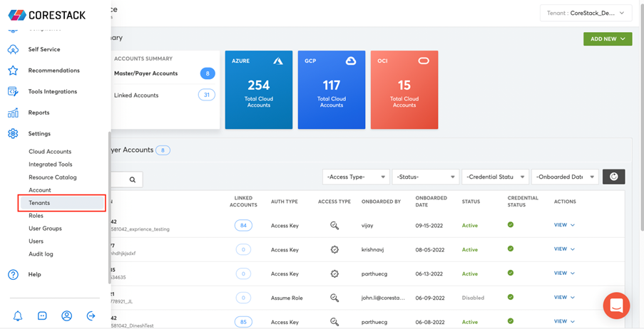Click the Recommendations star icon
Viewport: 644px width, 329px height.
(x=13, y=70)
